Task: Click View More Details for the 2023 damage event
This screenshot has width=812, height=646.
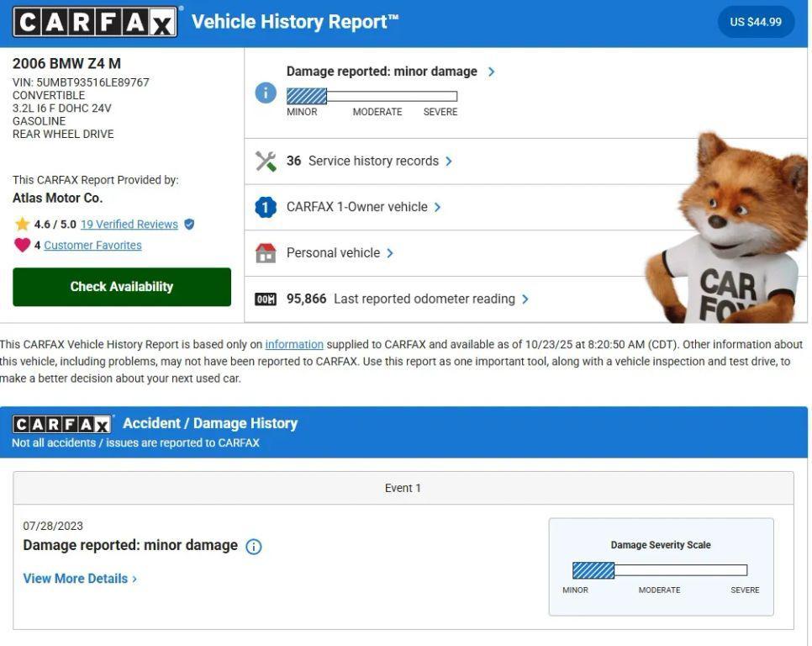Action: 76,578
